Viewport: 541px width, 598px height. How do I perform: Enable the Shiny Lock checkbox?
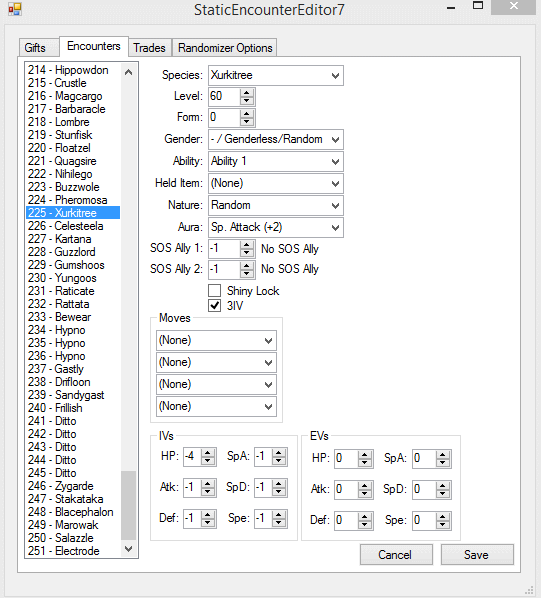215,291
